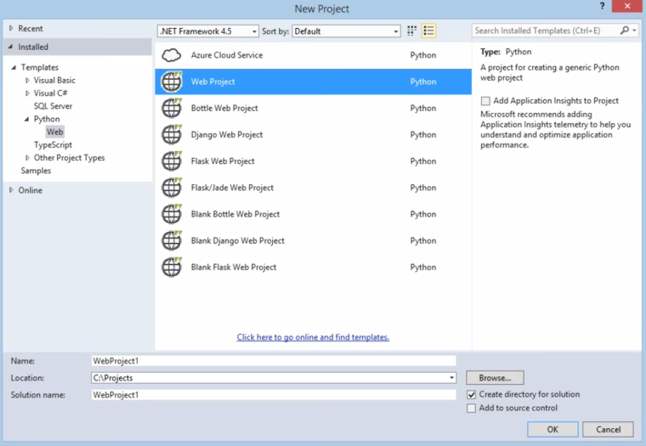Click the Solution name input field
Screen dimensions: 646x446
coord(273,395)
